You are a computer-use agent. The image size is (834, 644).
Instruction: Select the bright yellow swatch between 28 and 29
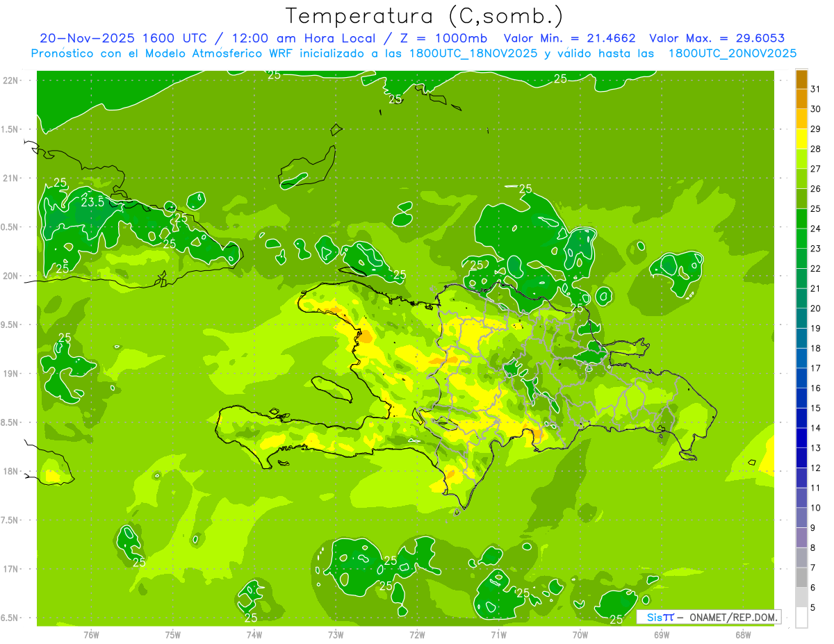pos(801,139)
